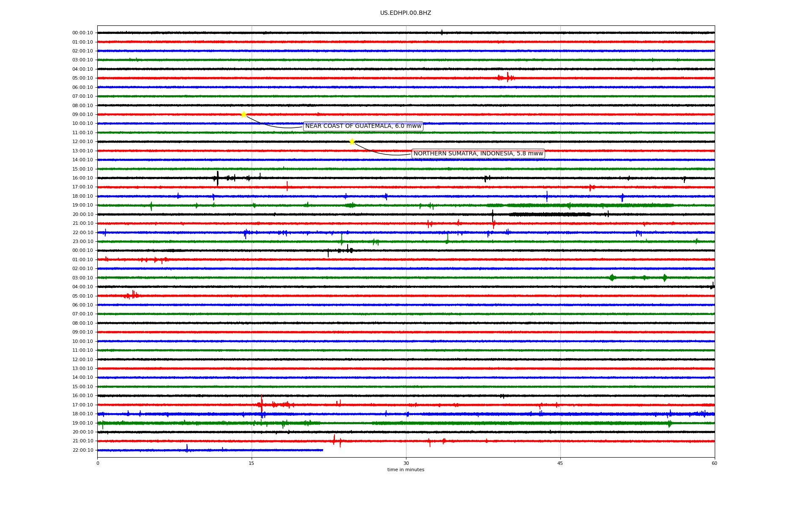Click the topmost 00:00:10 row label
The height and width of the screenshot is (508, 812).
(82, 33)
